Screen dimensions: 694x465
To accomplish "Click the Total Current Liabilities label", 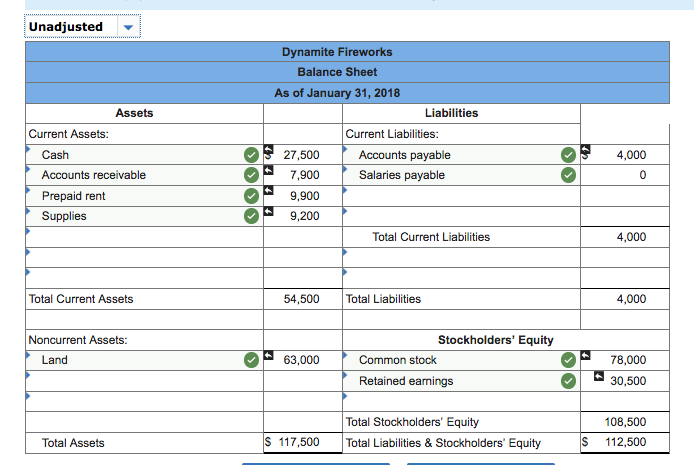I will (x=431, y=237).
